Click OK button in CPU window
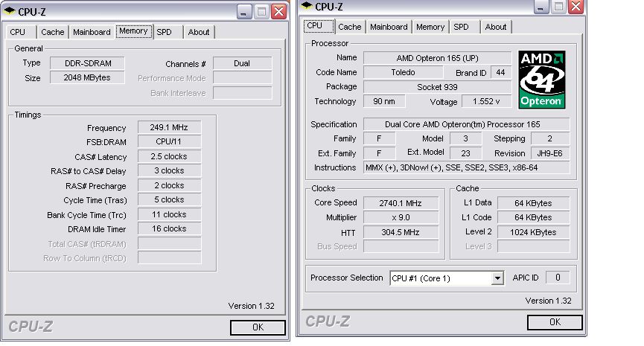This screenshot has width=644, height=346. (555, 322)
